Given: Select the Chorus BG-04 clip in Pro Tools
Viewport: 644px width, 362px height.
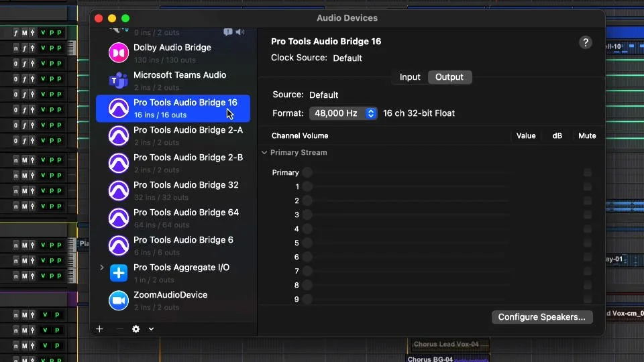Looking at the screenshot, I should click(x=449, y=359).
